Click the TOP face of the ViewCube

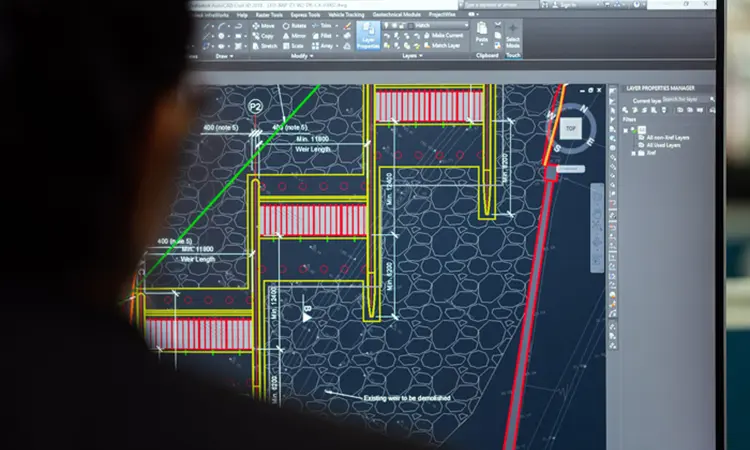click(570, 129)
